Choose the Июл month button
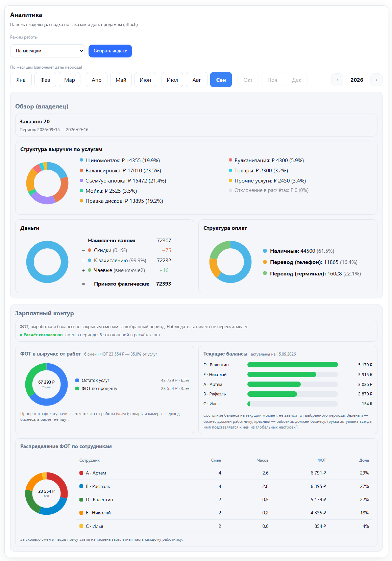This screenshot has height=561, width=392. [x=172, y=80]
